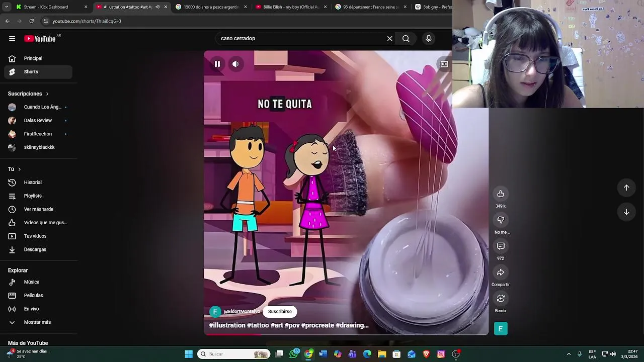The width and height of the screenshot is (644, 362).
Task: Open Dalas Review channel
Action: (38, 121)
